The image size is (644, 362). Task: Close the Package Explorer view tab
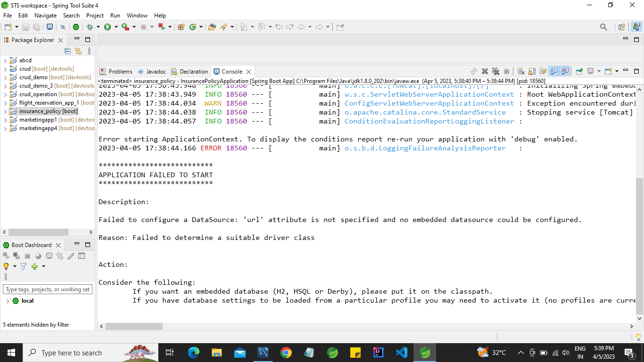[60, 40]
